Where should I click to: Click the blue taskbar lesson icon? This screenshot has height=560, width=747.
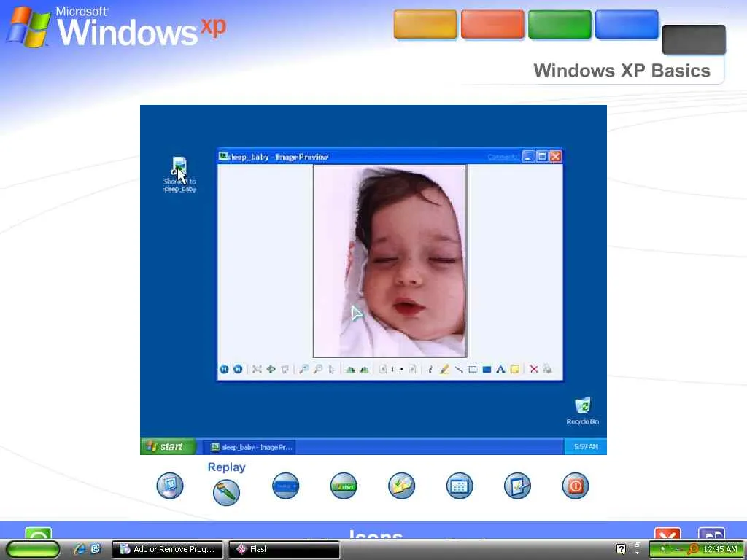(x=285, y=486)
